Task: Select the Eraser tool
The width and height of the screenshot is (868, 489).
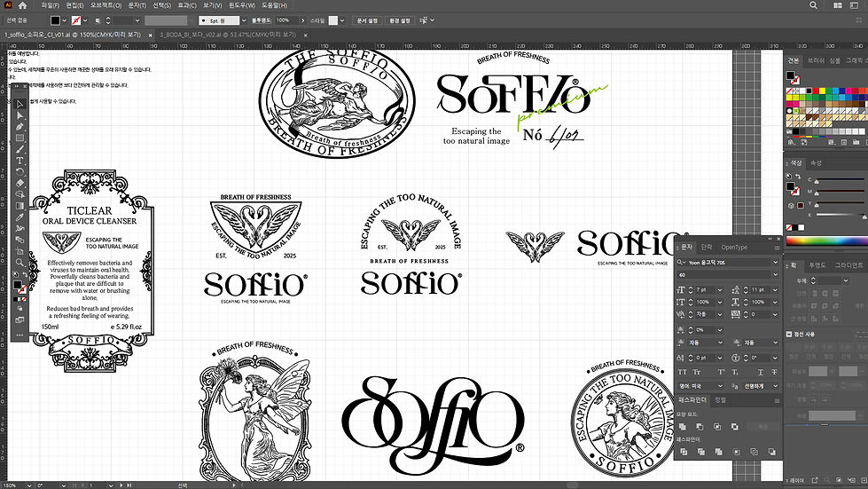Action: pos(20,184)
